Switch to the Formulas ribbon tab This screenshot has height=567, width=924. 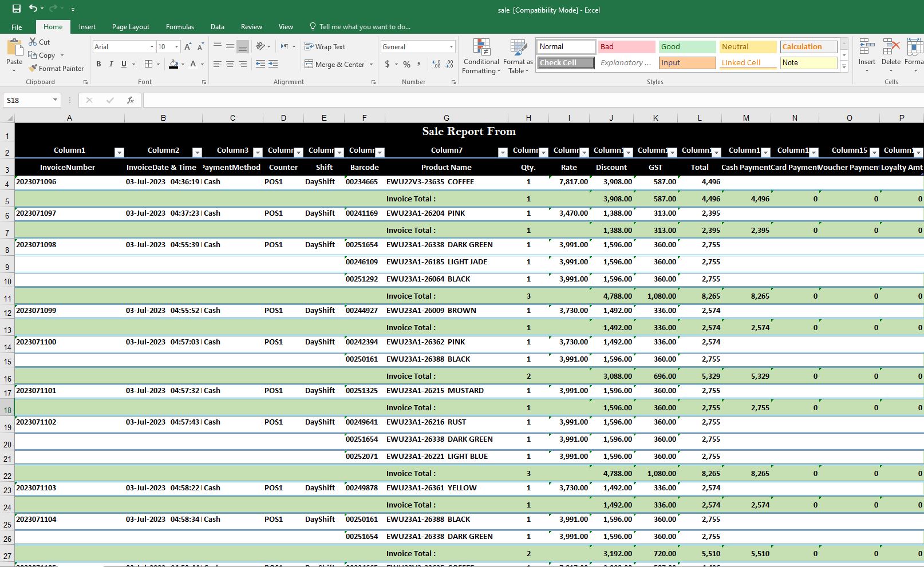[180, 26]
